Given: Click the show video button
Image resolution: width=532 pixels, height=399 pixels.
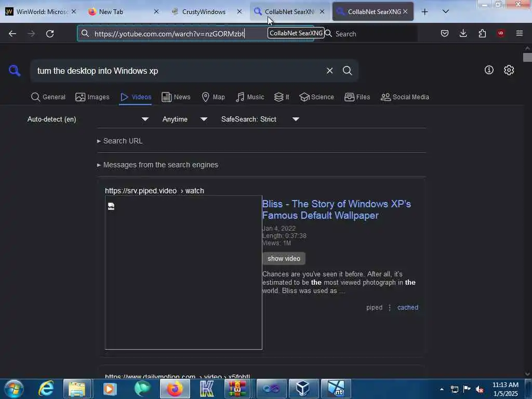Looking at the screenshot, I should coord(284,259).
